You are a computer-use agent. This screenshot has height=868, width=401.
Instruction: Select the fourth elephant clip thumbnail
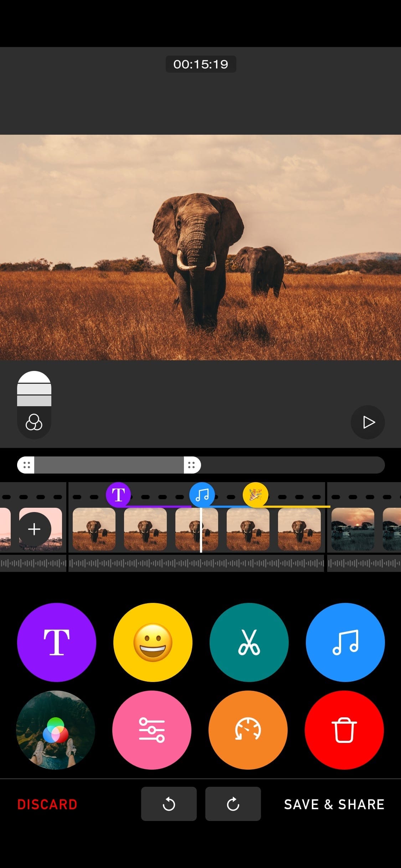click(248, 529)
